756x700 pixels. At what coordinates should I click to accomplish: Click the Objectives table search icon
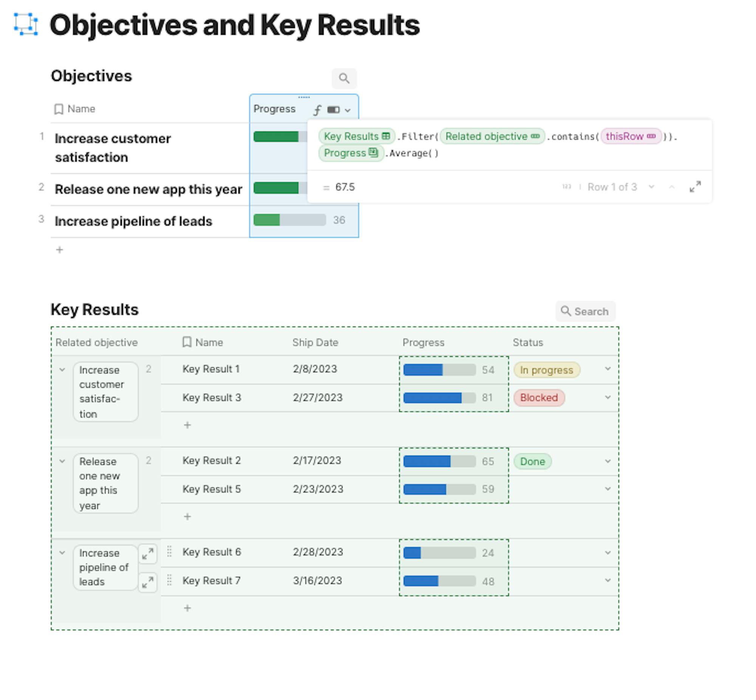click(x=344, y=78)
